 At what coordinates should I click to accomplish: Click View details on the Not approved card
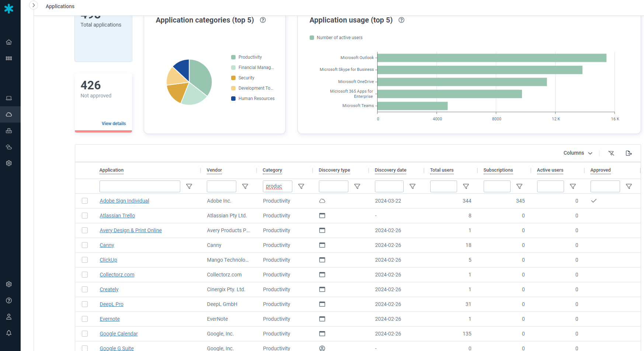(x=114, y=124)
